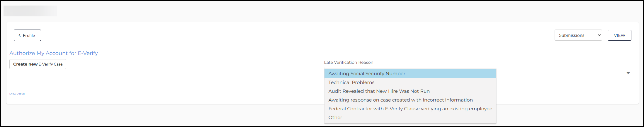Click the small arrow inside Submissions select
Screen dimensions: 644x127
click(599, 35)
